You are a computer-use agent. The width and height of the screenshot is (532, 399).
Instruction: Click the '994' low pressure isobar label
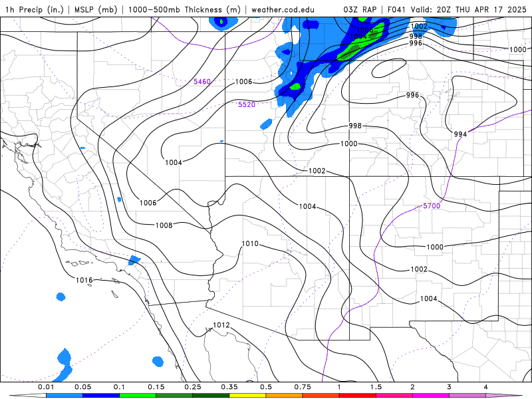460,134
